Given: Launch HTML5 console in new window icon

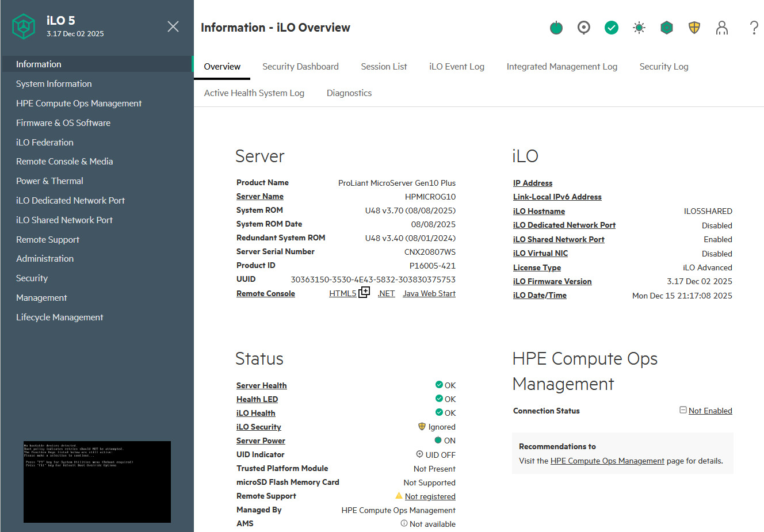Looking at the screenshot, I should (x=364, y=293).
